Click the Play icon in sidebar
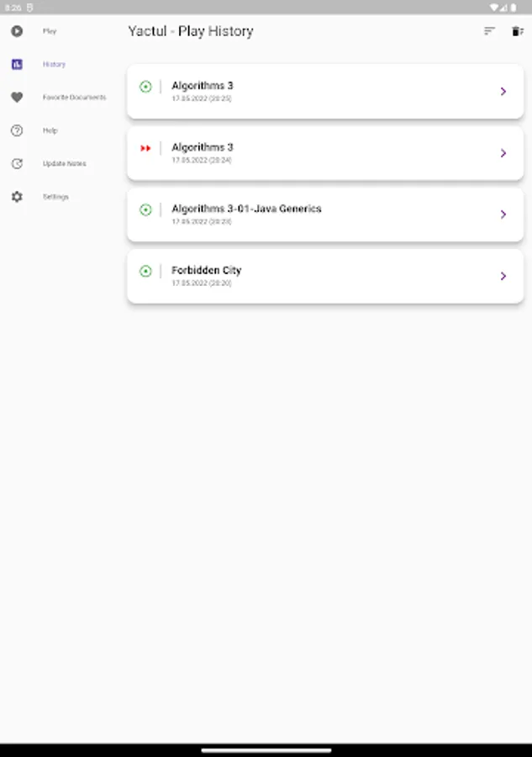 [x=17, y=31]
